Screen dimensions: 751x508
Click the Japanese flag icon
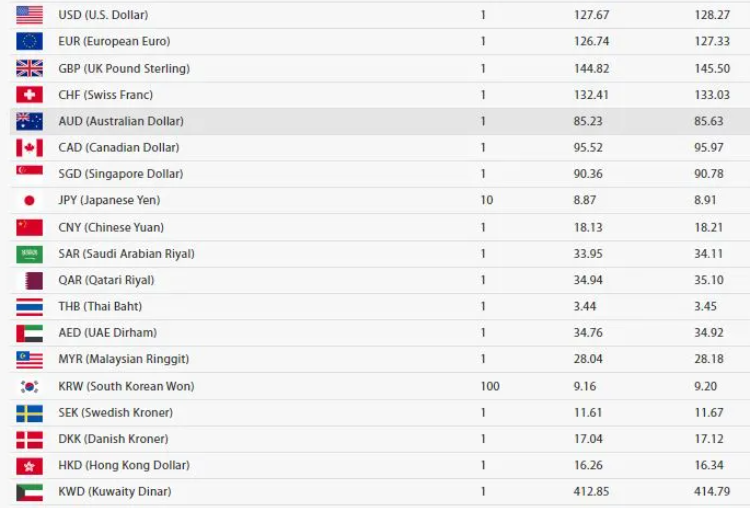(29, 200)
